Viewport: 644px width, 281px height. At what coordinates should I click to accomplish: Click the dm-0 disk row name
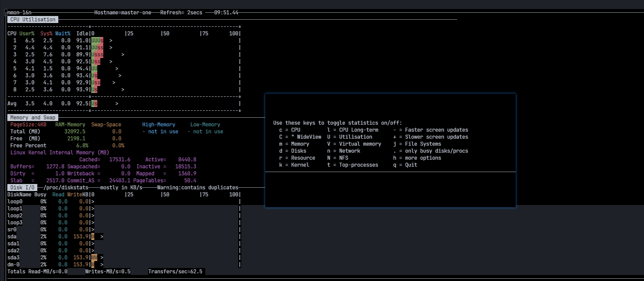pos(13,264)
